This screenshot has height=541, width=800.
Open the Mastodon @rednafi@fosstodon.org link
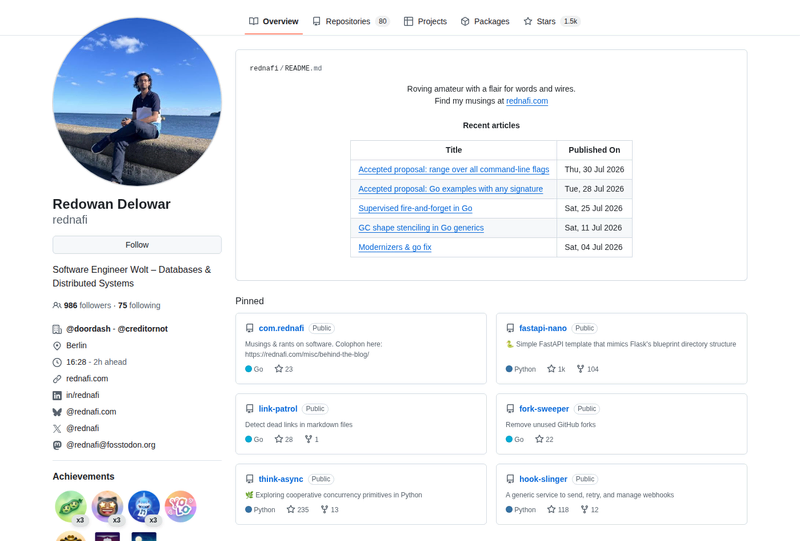tap(111, 445)
